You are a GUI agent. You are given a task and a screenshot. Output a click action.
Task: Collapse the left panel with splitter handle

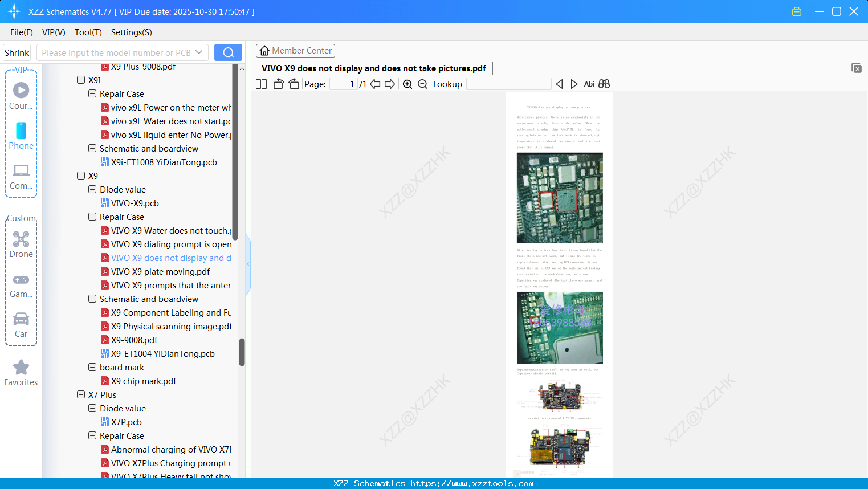click(248, 263)
